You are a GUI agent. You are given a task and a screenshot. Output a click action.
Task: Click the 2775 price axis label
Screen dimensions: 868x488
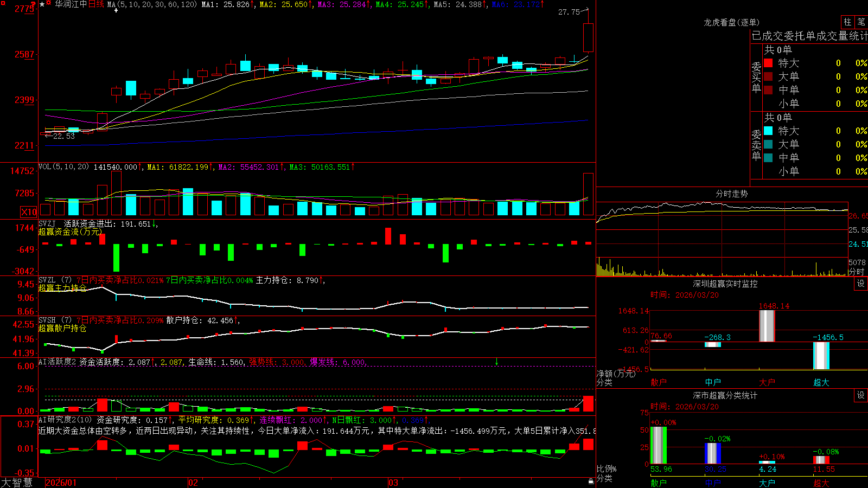tap(24, 9)
